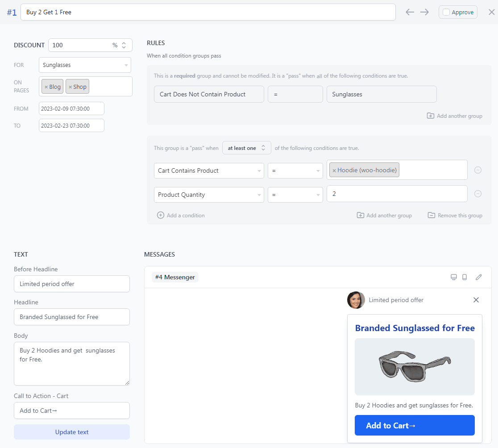Open the Cart Contains Product condition dropdown
The height and width of the screenshot is (448, 498).
coord(208,170)
